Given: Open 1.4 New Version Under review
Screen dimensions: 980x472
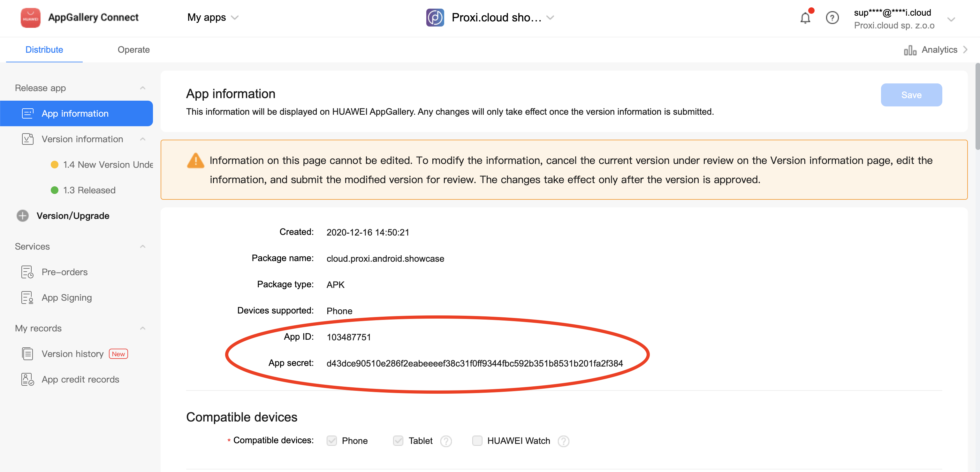Looking at the screenshot, I should coord(108,165).
